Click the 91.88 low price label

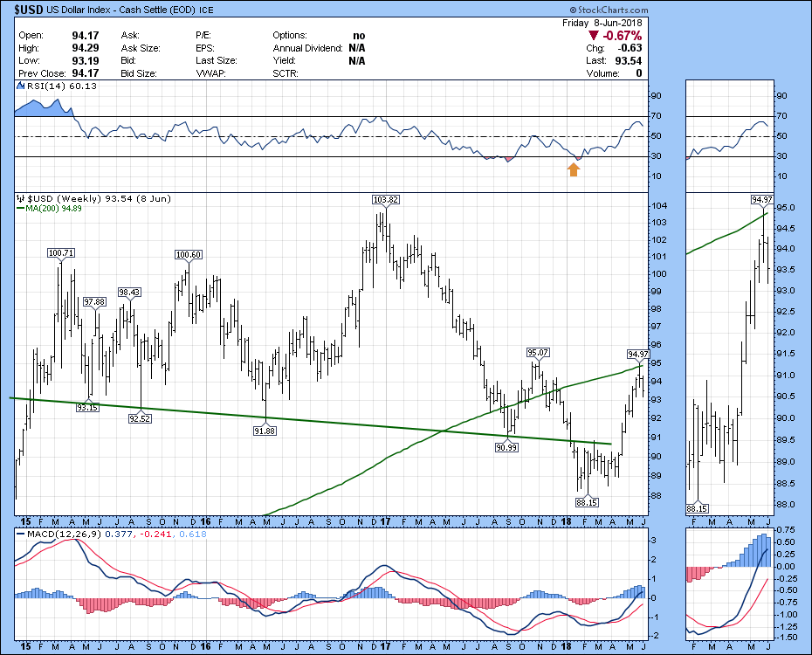265,430
